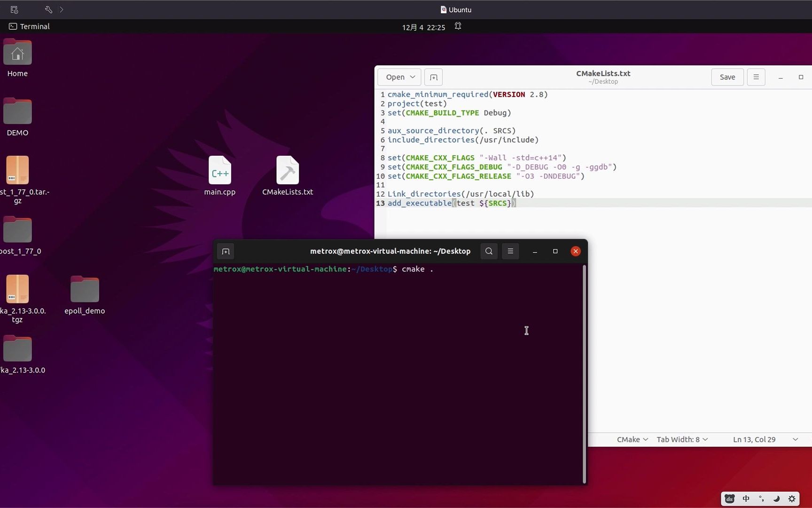
Task: Click the line 'project(test)' in editor
Action: (x=417, y=103)
